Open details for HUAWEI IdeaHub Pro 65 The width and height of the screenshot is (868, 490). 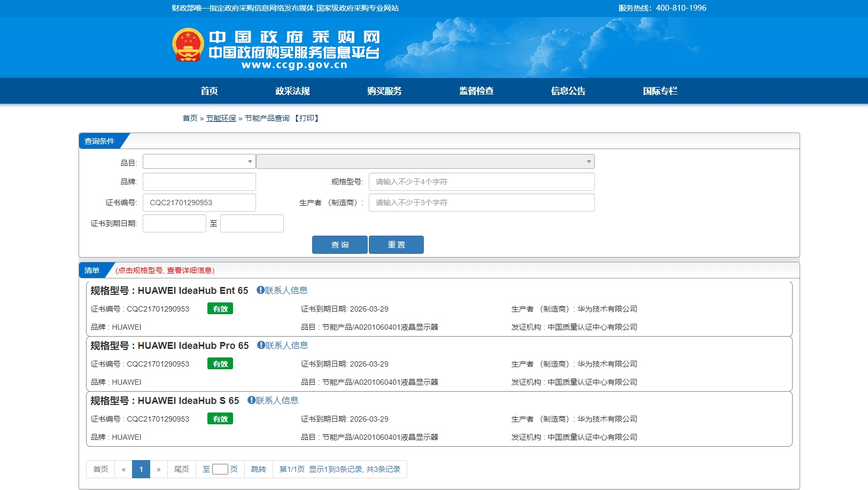coord(193,346)
